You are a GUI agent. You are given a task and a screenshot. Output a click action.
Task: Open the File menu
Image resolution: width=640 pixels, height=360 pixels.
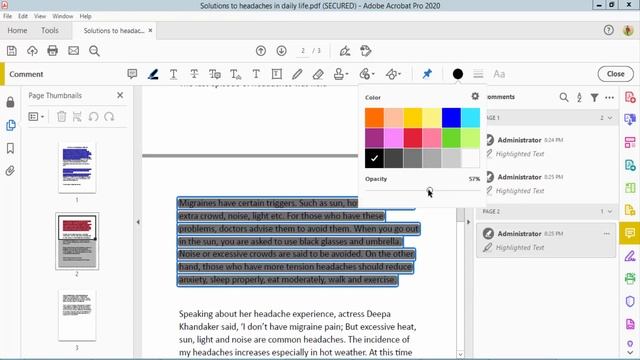click(7, 16)
